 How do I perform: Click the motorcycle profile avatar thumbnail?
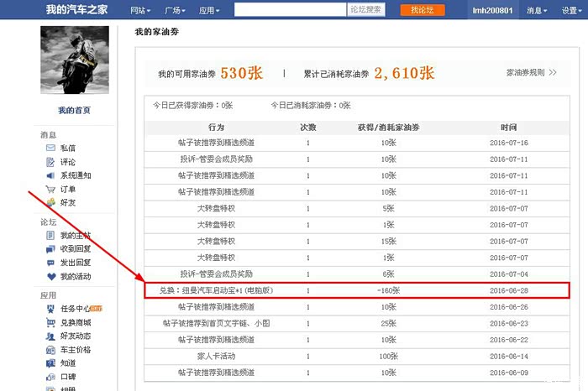(75, 60)
